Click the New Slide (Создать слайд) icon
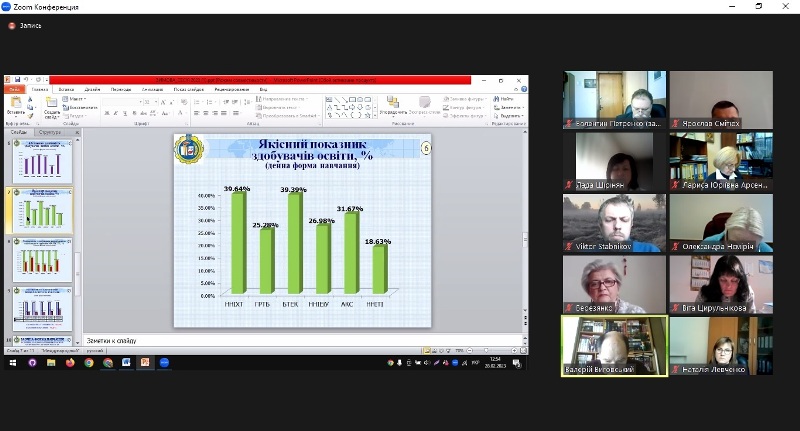This screenshot has height=431, width=800. [x=52, y=102]
